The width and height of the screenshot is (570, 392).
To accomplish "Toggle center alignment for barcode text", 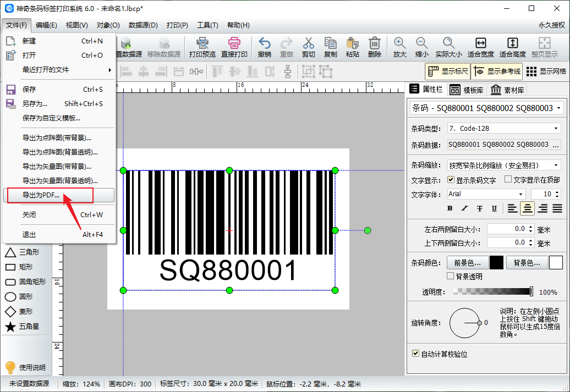I will pos(528,208).
